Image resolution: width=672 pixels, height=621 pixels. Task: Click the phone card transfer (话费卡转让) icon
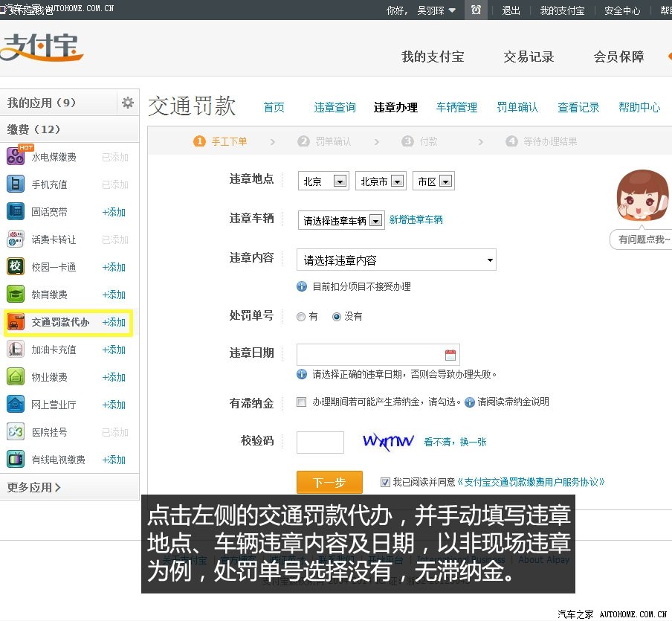(16, 239)
